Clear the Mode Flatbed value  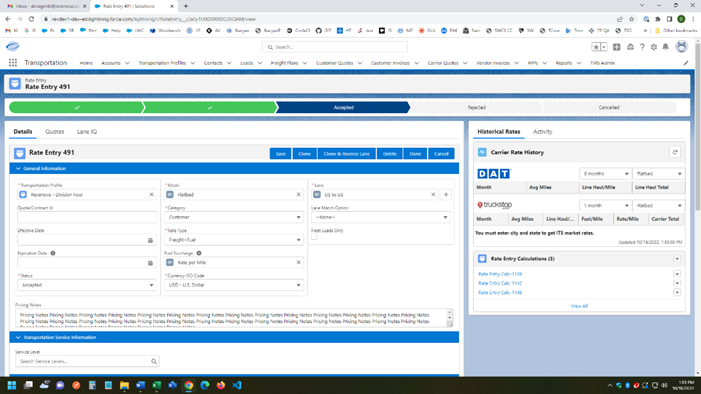[x=299, y=195]
